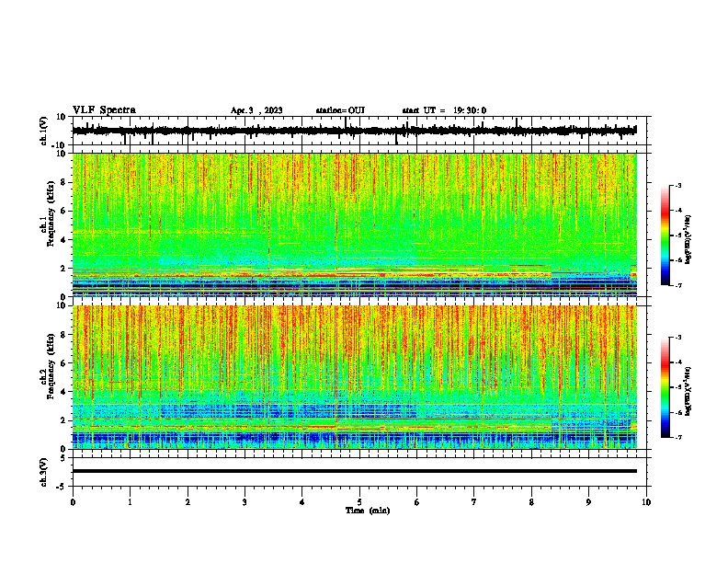Click the ch.2 color bar unit label
This screenshot has width=728, height=563.
(x=688, y=392)
